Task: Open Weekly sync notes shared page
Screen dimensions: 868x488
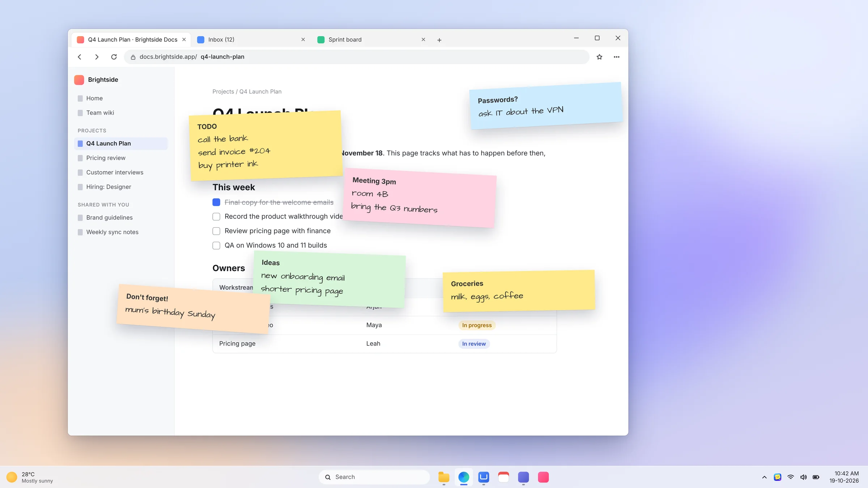Action: 121,232
